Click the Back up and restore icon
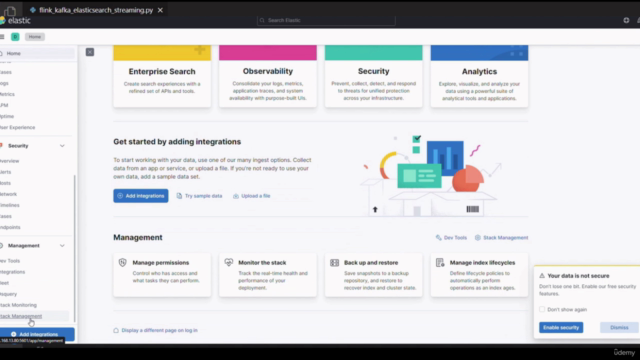 pos(334,262)
